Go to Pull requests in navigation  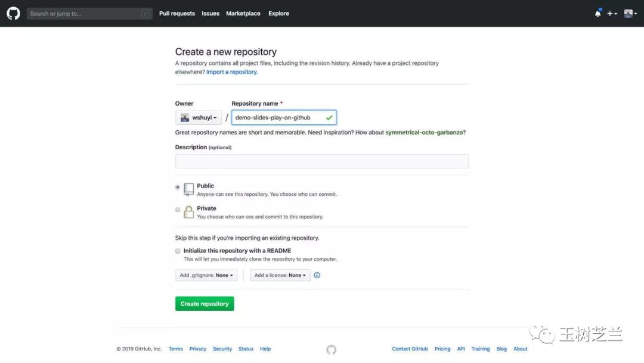177,13
